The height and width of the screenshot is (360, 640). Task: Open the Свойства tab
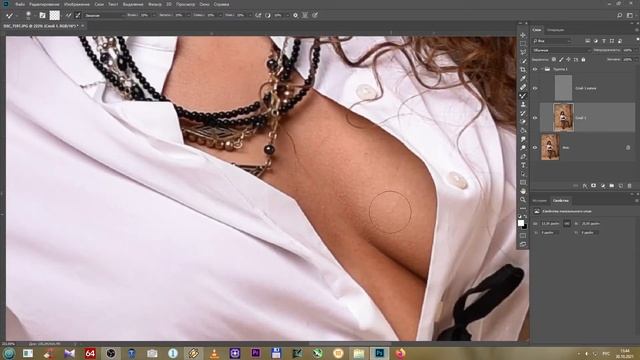tap(560, 200)
